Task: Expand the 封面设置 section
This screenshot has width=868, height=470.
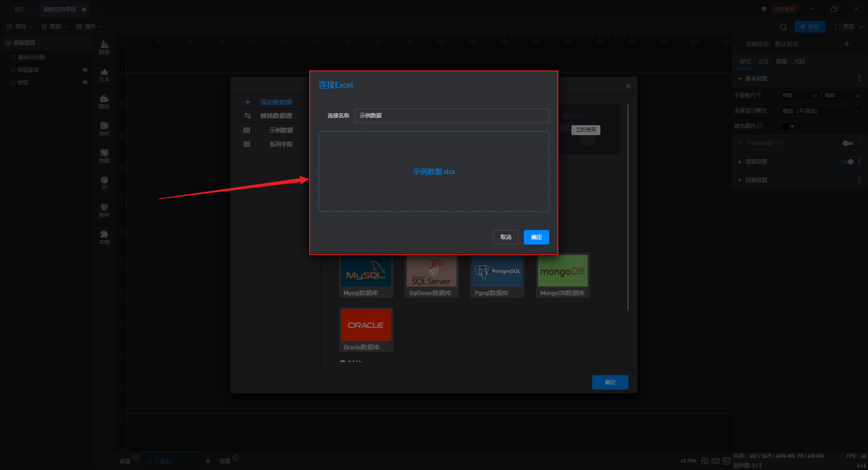Action: [x=740, y=180]
